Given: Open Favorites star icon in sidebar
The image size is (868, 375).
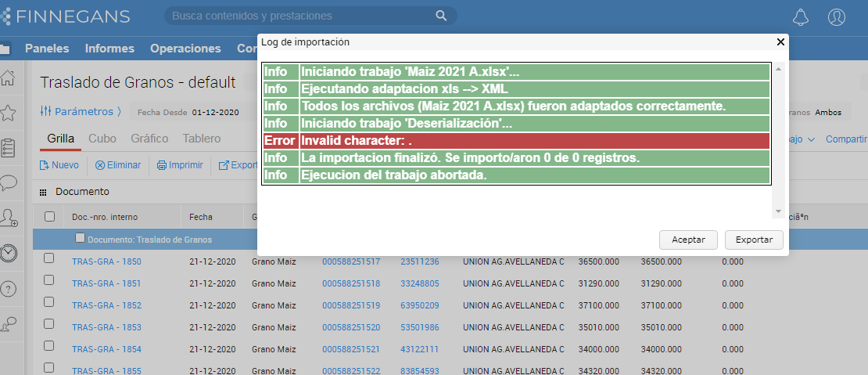Looking at the screenshot, I should point(8,114).
